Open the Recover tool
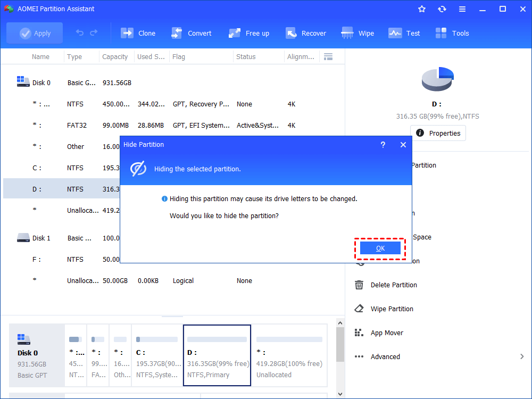Screen dimensions: 532x399 tap(306, 32)
